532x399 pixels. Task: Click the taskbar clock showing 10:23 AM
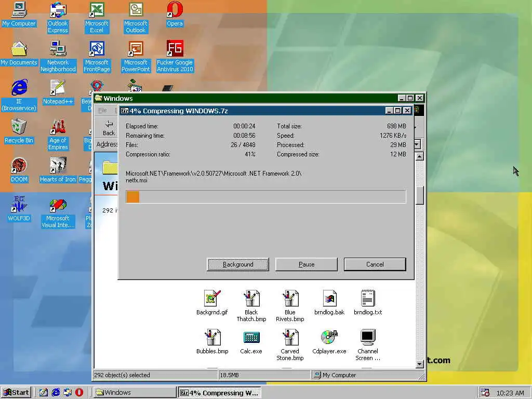coord(510,393)
